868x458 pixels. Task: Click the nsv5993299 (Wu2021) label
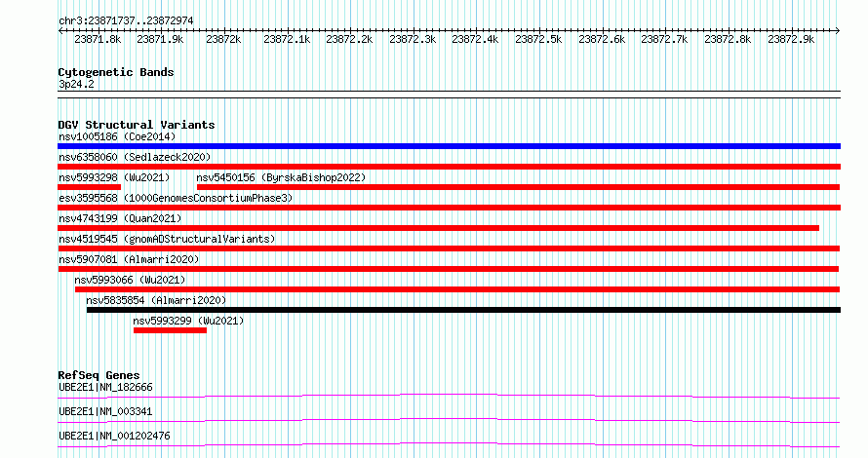188,321
